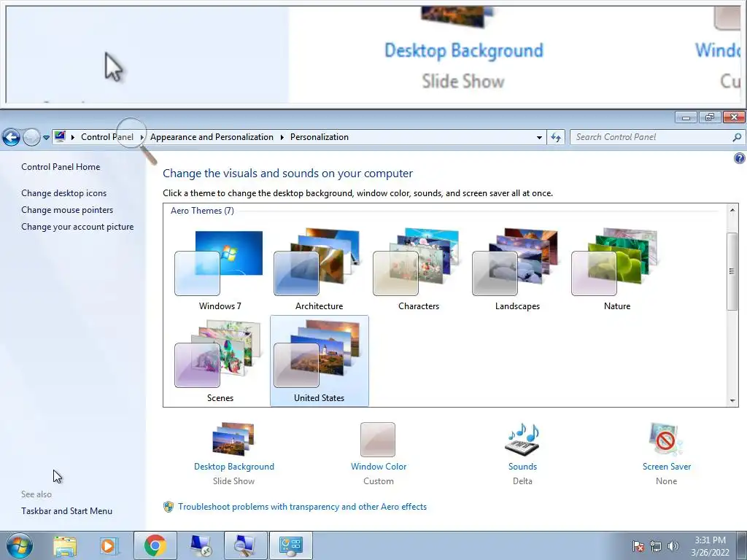Click the search magnifier icon
The width and height of the screenshot is (747, 560).
[x=737, y=137]
